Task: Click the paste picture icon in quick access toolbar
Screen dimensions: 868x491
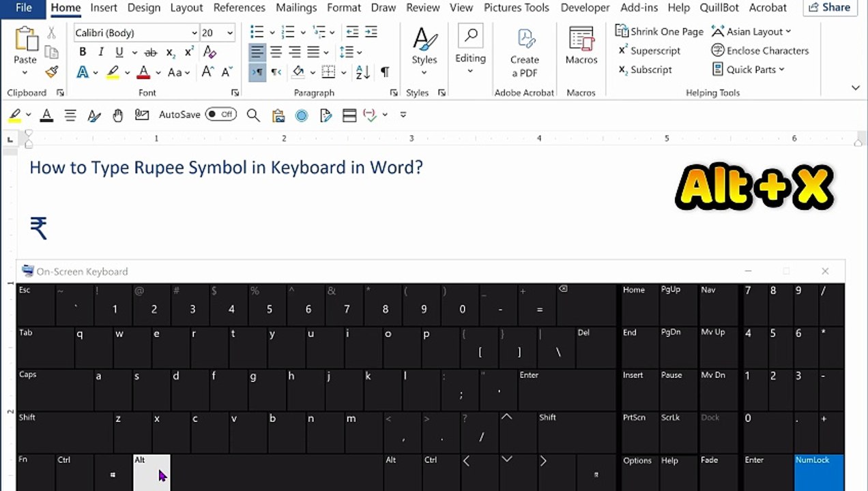Action: tap(278, 115)
